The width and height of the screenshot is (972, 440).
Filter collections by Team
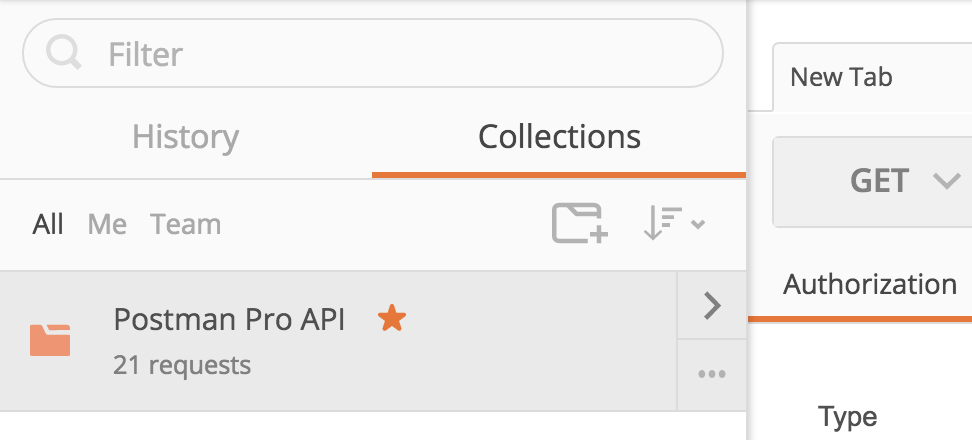pyautogui.click(x=186, y=224)
